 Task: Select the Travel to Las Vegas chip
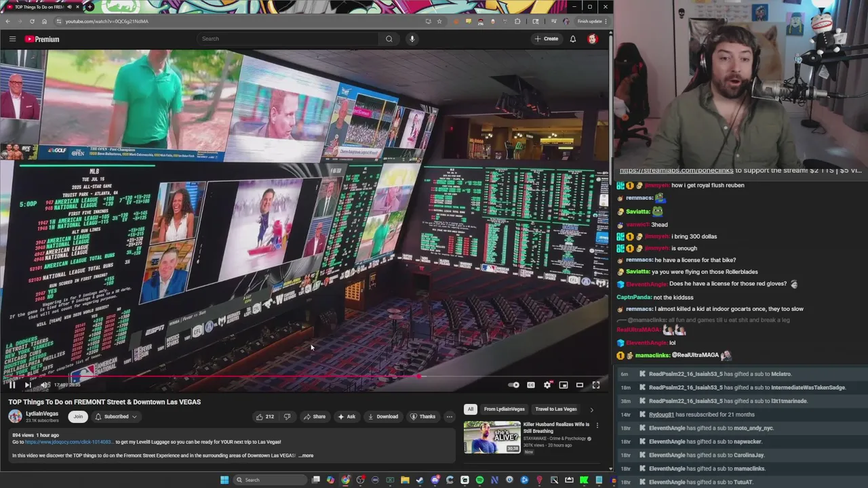coord(556,409)
